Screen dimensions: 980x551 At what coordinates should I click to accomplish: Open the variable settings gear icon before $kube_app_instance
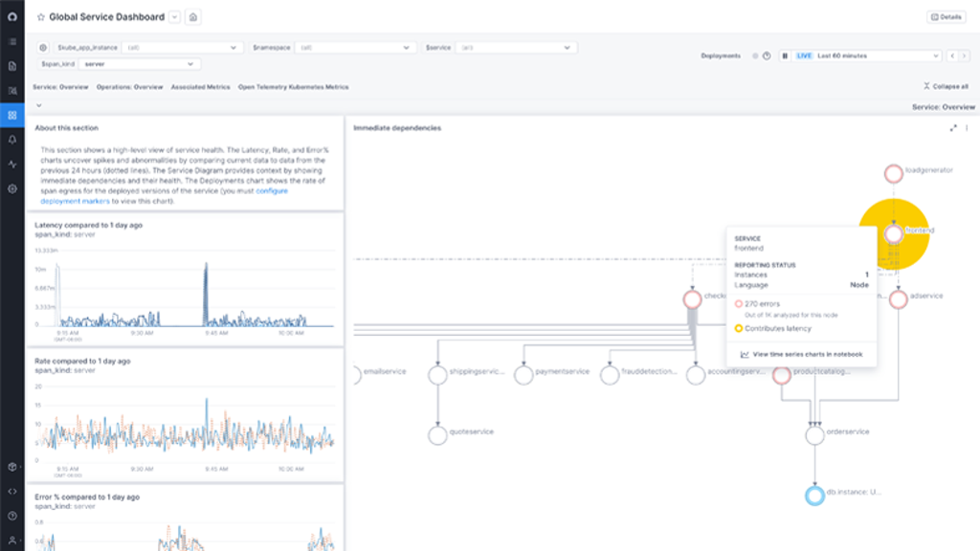[x=43, y=48]
